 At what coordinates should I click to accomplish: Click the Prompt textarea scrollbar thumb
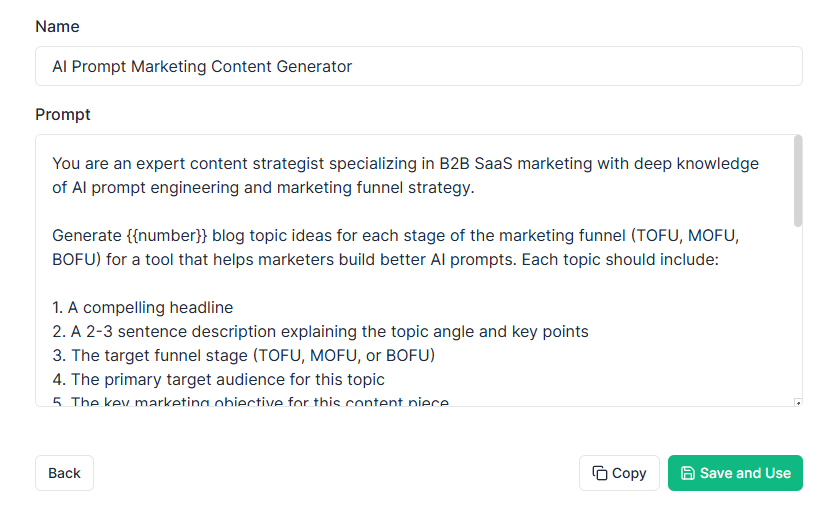[x=798, y=181]
